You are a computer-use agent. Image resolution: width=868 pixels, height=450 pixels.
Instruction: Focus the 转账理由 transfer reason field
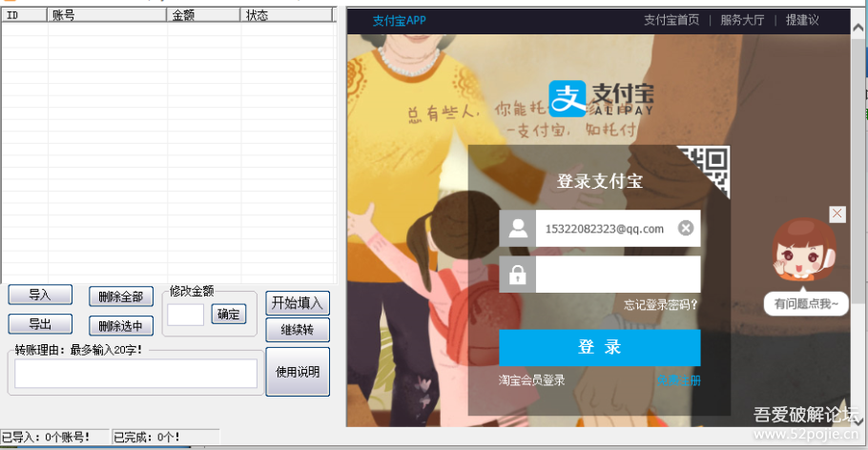tap(135, 373)
